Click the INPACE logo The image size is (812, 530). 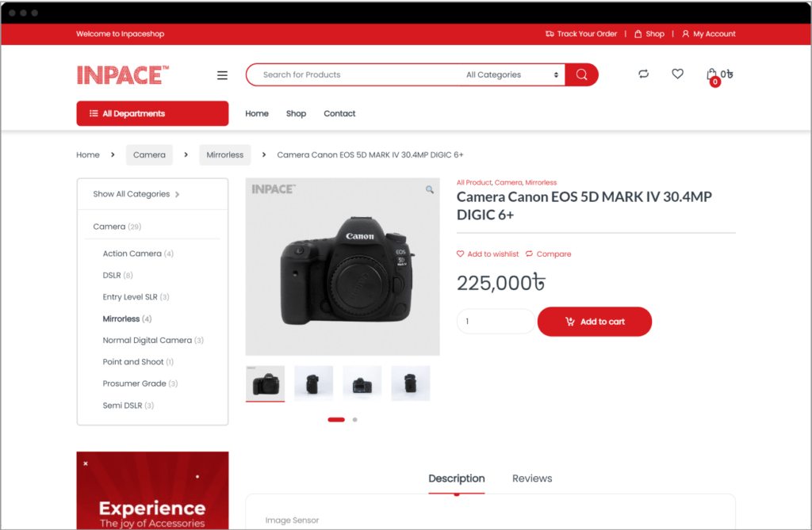[x=122, y=74]
